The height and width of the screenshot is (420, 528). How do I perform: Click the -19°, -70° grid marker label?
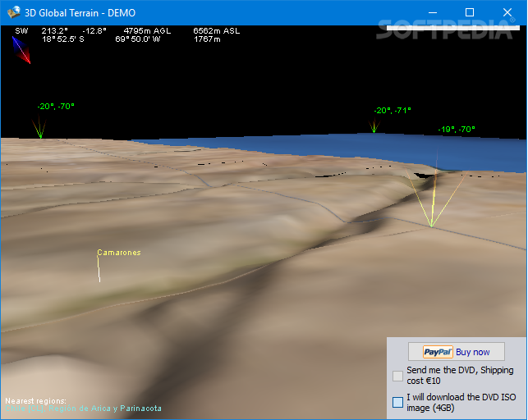[457, 129]
